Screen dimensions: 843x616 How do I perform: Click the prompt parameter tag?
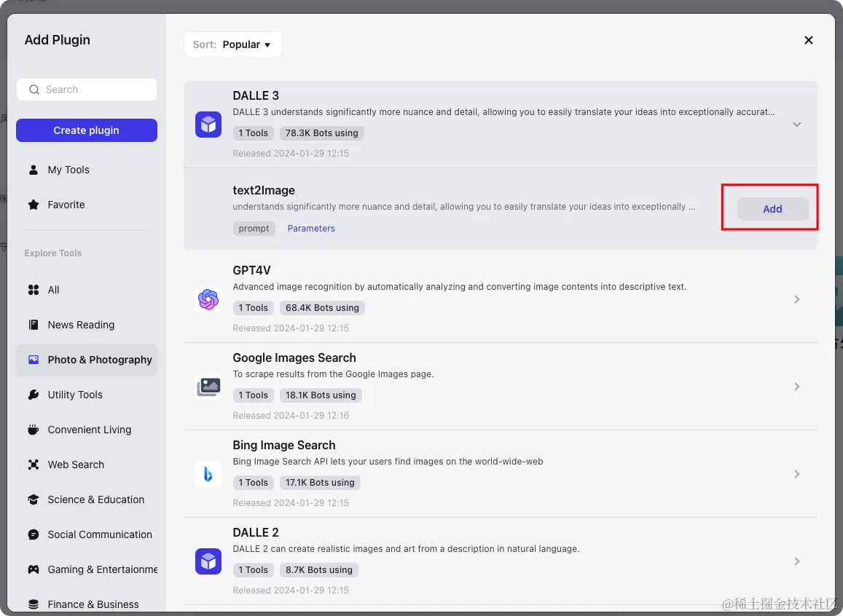(254, 228)
